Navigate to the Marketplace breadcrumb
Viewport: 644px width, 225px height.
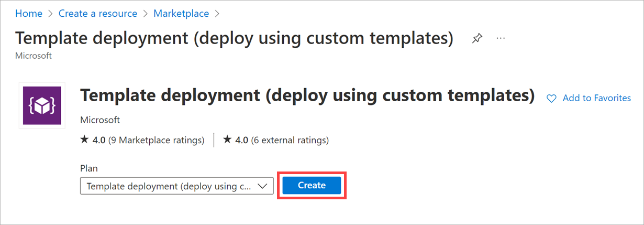181,14
